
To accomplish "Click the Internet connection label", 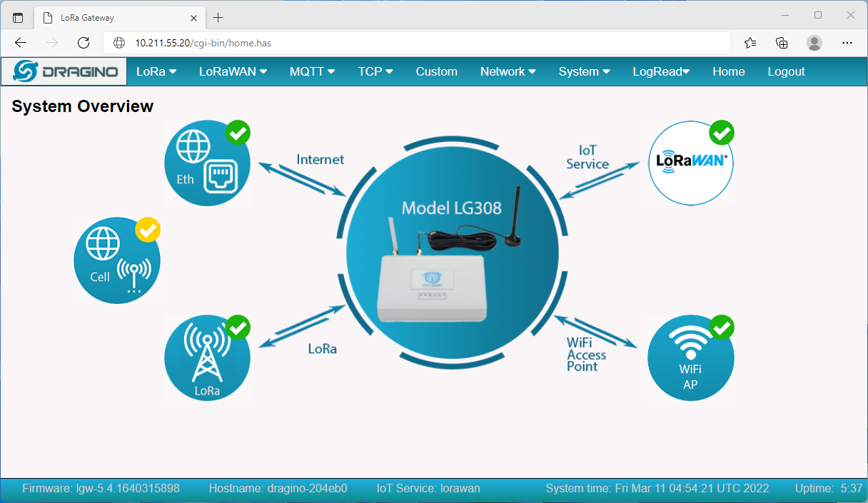I will pyautogui.click(x=321, y=159).
